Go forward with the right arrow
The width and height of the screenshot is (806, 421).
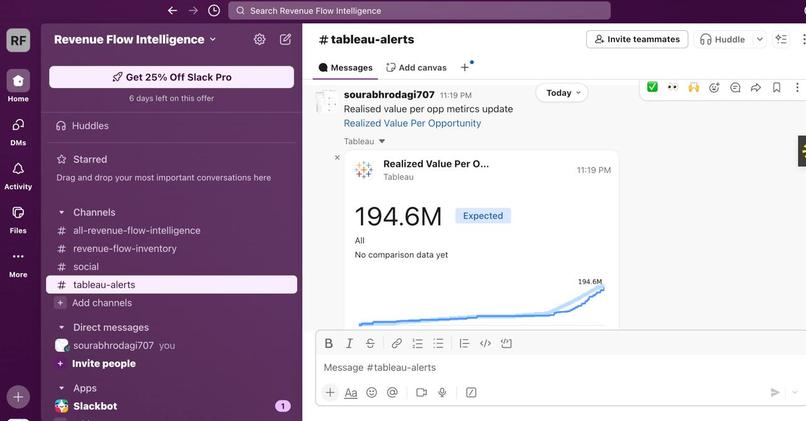click(193, 10)
